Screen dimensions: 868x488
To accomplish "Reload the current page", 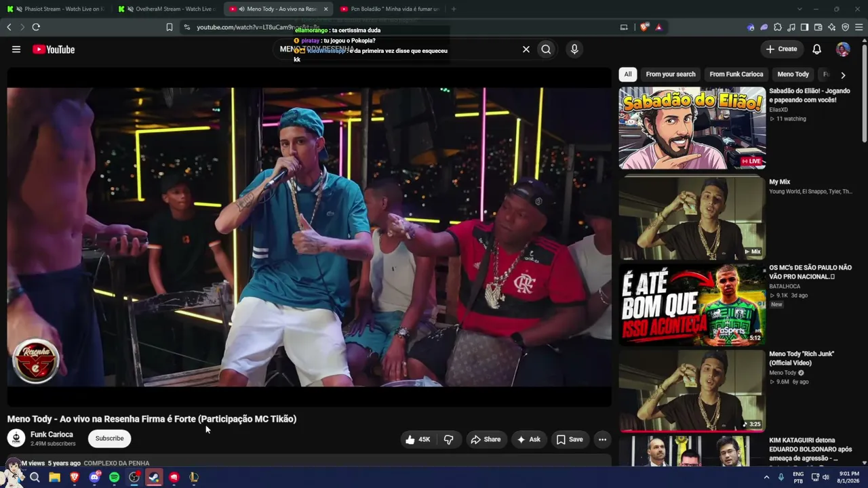I will (x=36, y=27).
